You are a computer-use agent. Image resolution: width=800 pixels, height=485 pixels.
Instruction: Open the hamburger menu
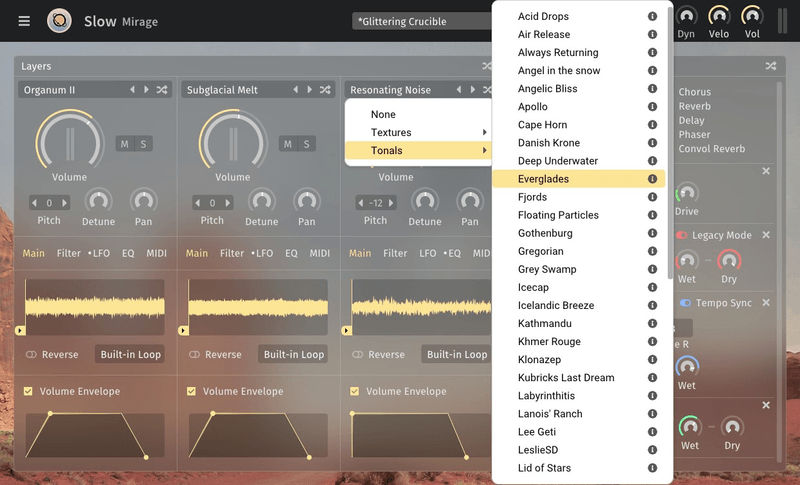[x=24, y=21]
